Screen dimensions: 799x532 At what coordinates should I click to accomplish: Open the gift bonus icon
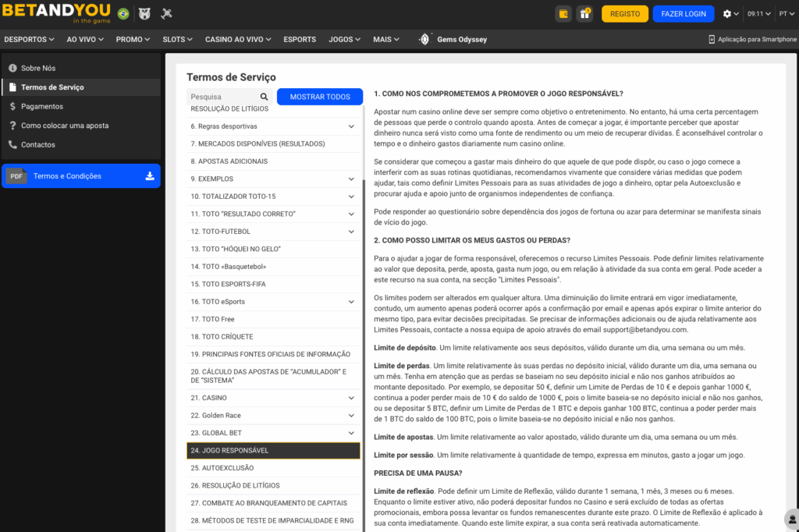tap(584, 14)
